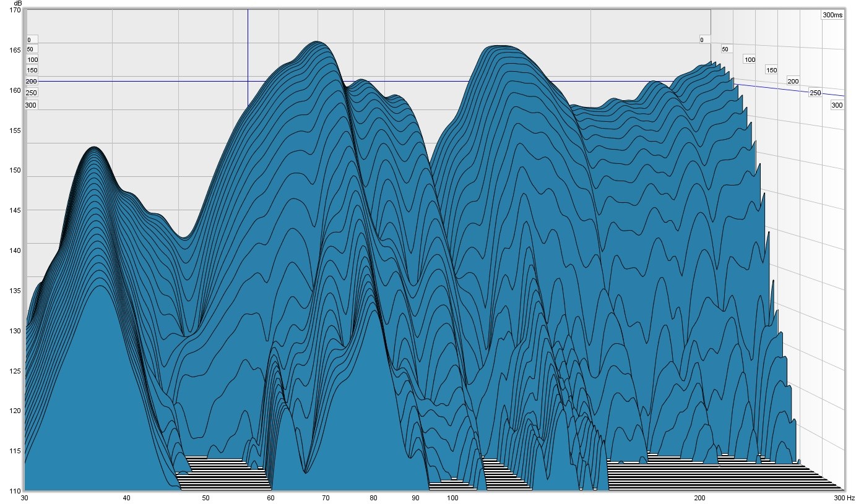Click the 50 time box beside the dB axis
Screen dimensions: 856x504
point(31,49)
